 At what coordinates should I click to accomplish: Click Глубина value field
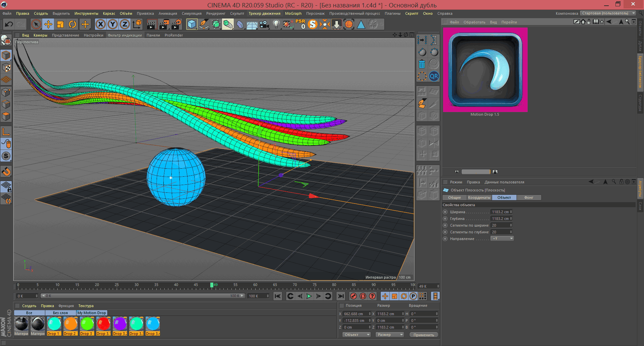click(500, 219)
